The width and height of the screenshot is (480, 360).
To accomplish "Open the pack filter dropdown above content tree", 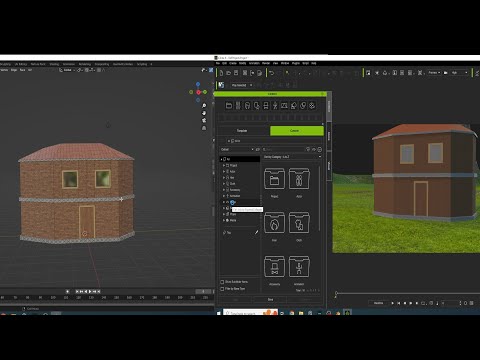I will coord(237,149).
